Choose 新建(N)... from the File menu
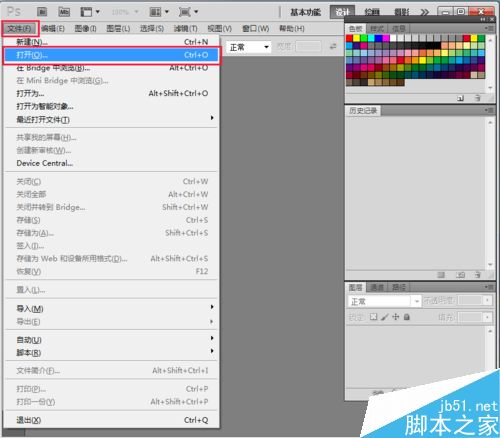The width and height of the screenshot is (500, 438). tap(111, 42)
